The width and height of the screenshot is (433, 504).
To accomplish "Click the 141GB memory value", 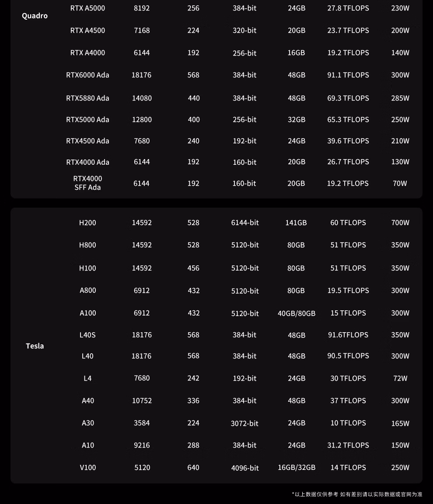I will point(296,222).
